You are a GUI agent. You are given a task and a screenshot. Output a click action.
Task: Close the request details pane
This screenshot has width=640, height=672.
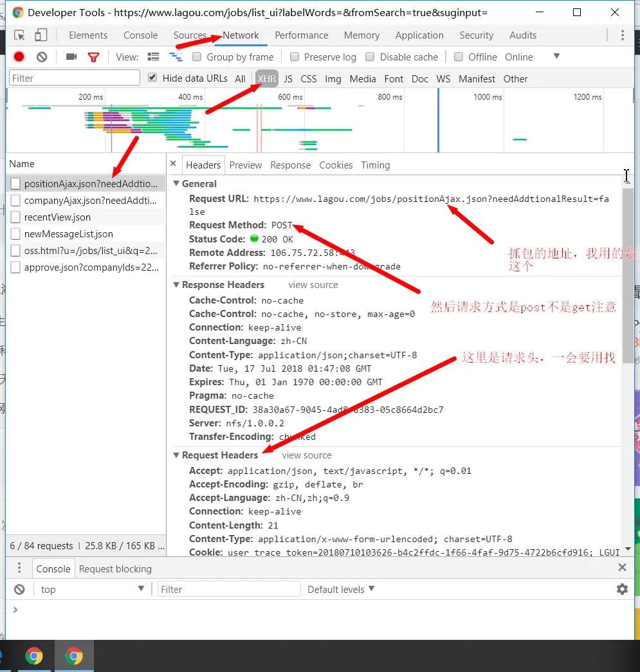click(x=173, y=163)
